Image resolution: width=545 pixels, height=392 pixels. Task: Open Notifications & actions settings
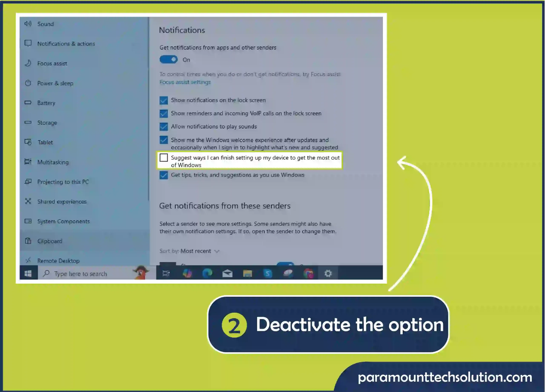pos(66,44)
